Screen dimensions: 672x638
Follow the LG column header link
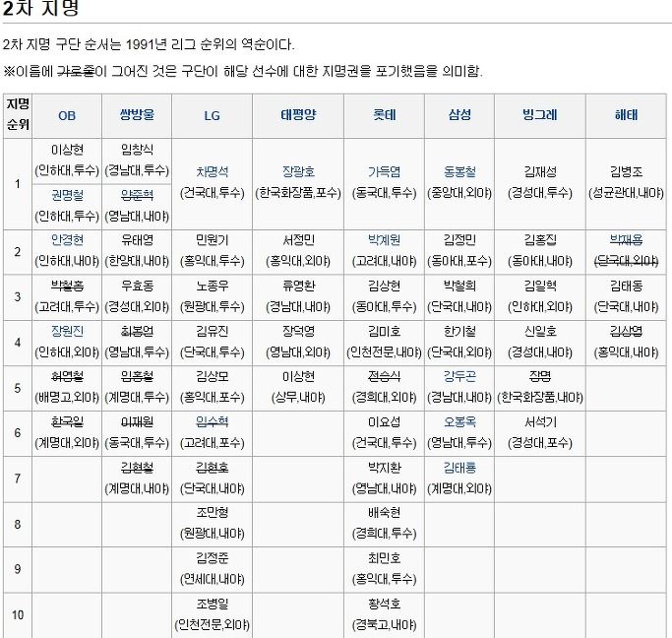[212, 116]
